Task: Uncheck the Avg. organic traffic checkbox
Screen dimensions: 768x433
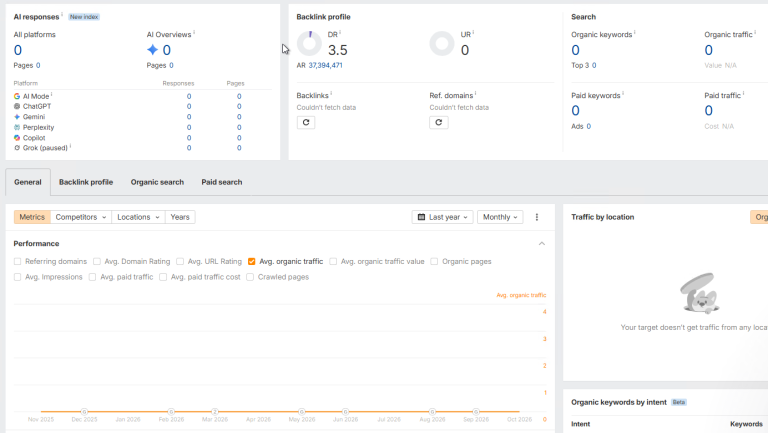Action: point(252,262)
